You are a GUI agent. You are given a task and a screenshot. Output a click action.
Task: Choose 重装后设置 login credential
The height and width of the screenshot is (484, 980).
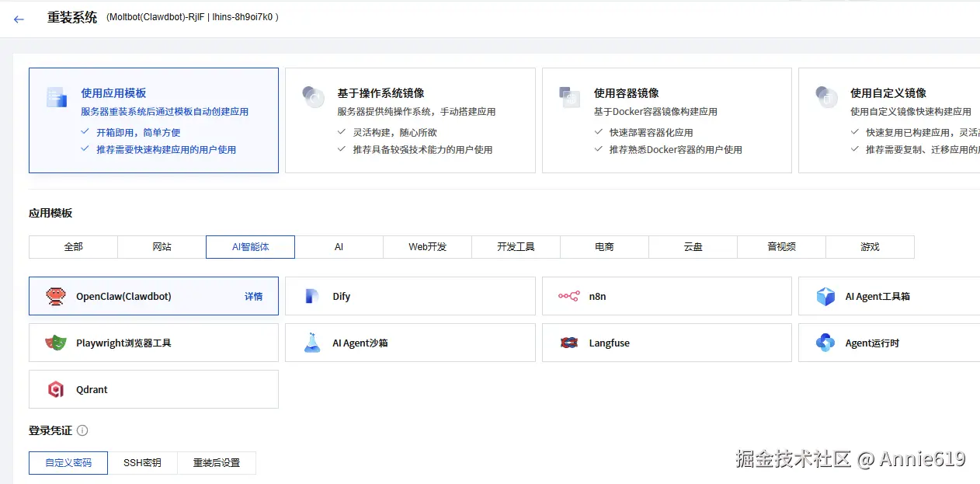[x=217, y=462]
